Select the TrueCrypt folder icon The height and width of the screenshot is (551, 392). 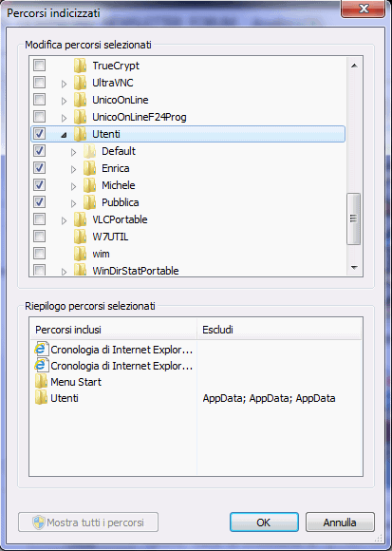80,66
